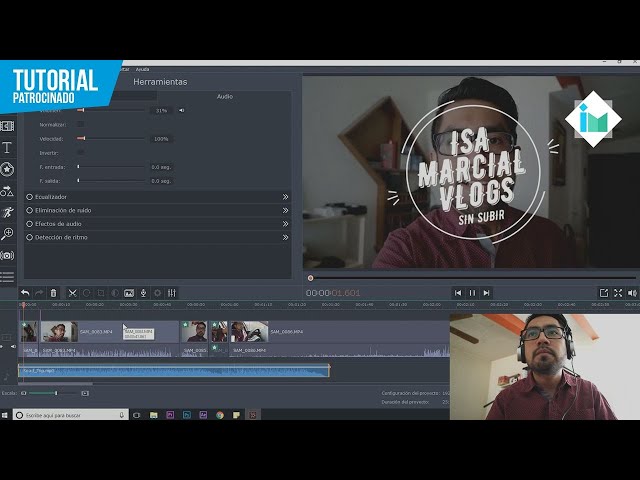
Task: Open Color adjustments half-circle icon
Action: click(x=115, y=293)
